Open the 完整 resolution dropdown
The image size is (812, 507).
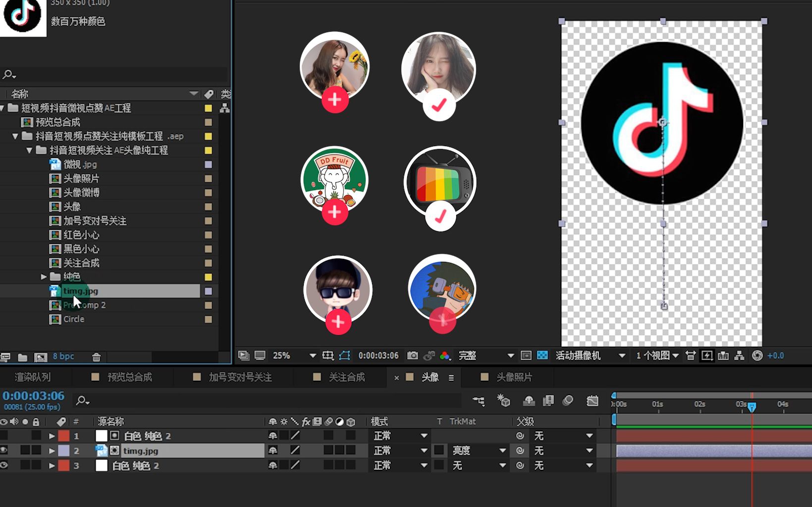pos(486,355)
